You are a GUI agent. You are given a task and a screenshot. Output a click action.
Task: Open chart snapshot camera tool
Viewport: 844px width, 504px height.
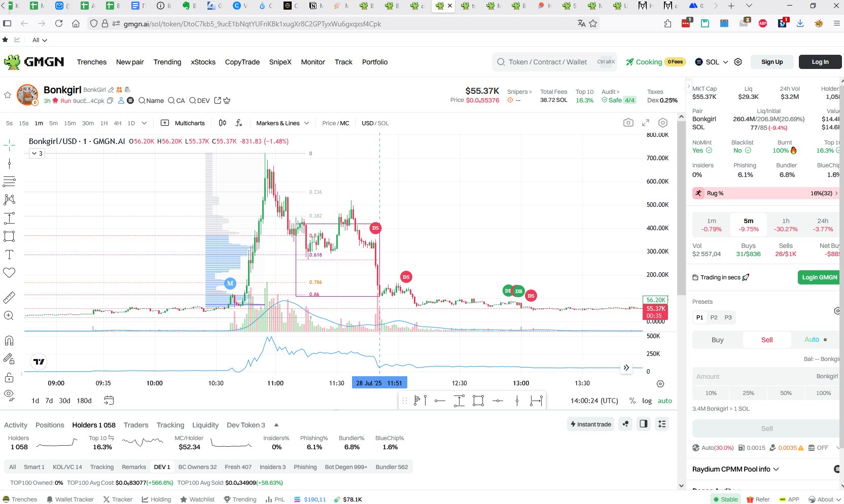pos(628,123)
